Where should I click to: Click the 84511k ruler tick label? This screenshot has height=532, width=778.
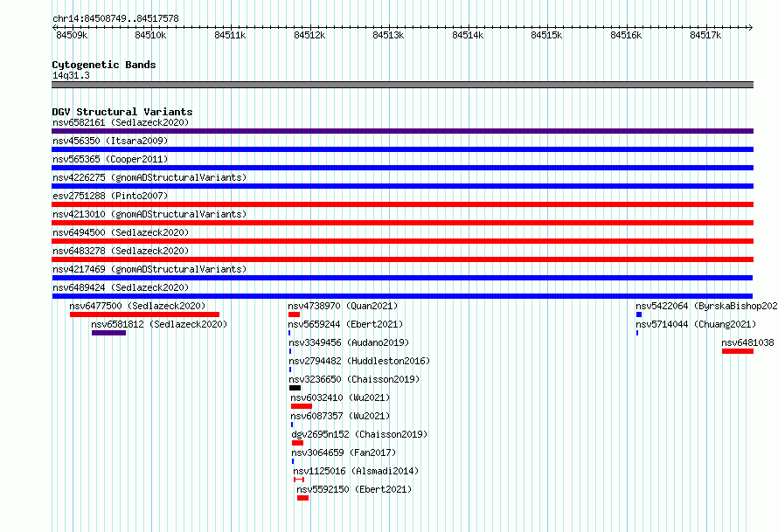[x=230, y=35]
